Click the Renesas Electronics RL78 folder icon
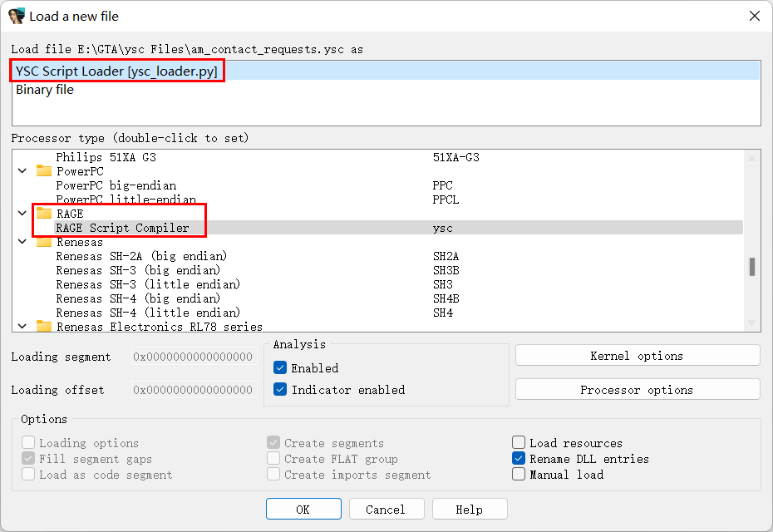 (43, 327)
